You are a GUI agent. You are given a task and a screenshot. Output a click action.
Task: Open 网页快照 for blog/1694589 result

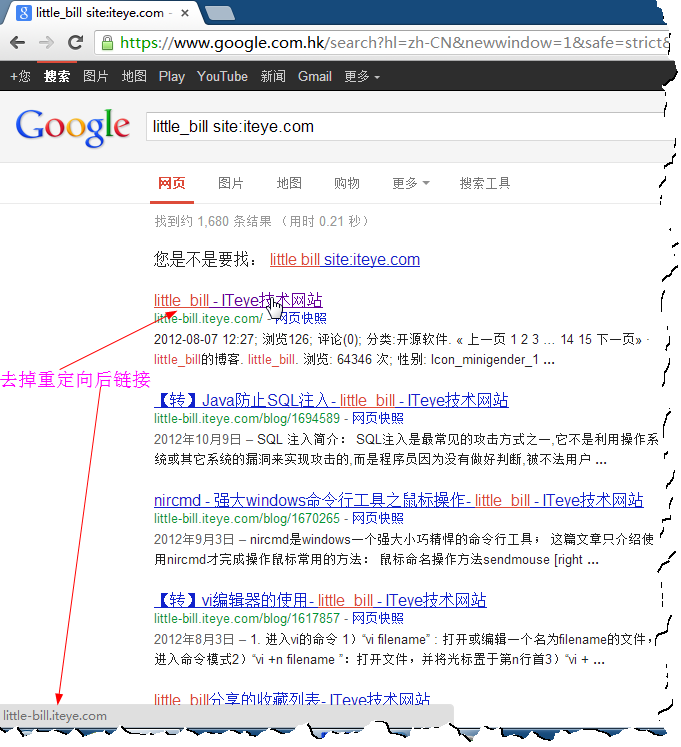[x=377, y=418]
